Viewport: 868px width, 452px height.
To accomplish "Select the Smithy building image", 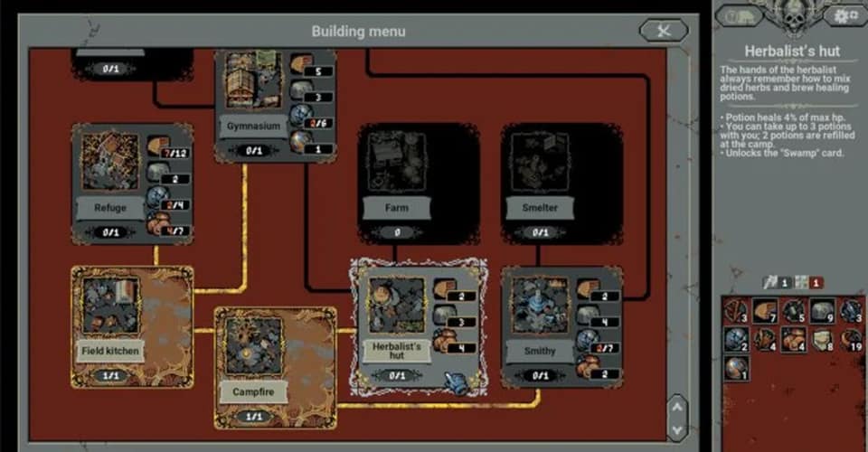I will (539, 306).
